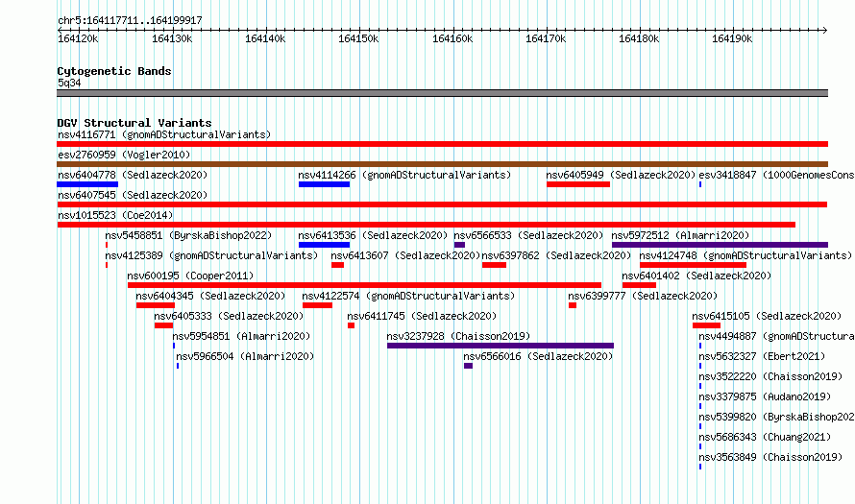The height and width of the screenshot is (504, 855).
Task: Select the red nsv6415105 variant bar
Action: 706,325
